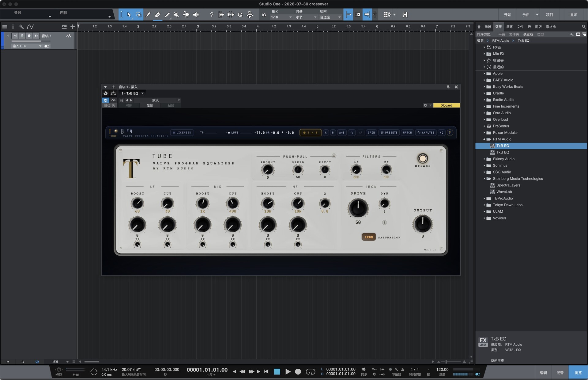Collapse the RTM Audio folder
Screen dimensions: 588x380
(x=484, y=139)
